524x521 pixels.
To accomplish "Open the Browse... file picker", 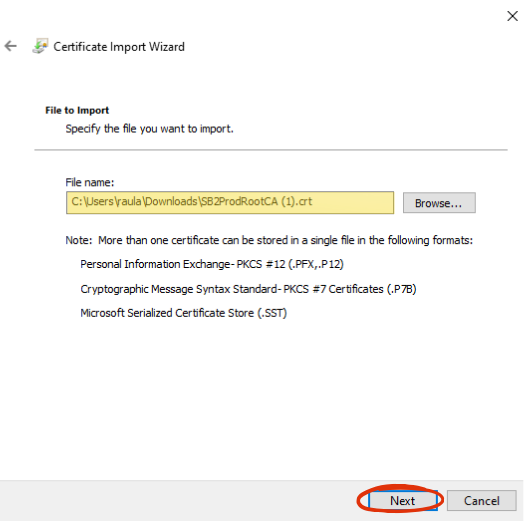I will tap(439, 203).
